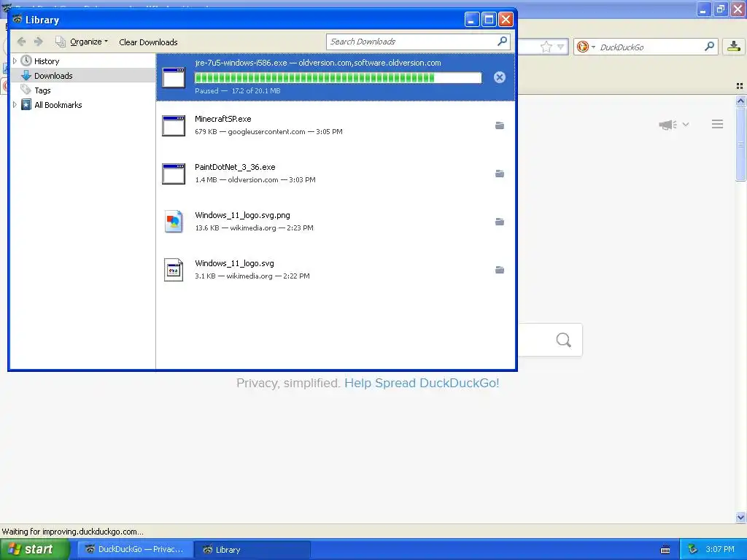Click the Search Downloads magnifier icon

(x=502, y=42)
